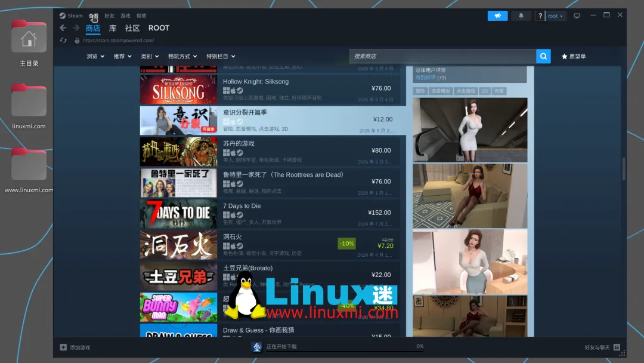This screenshot has width=644, height=363.
Task: Click the 冒险 tag
Action: click(x=420, y=91)
